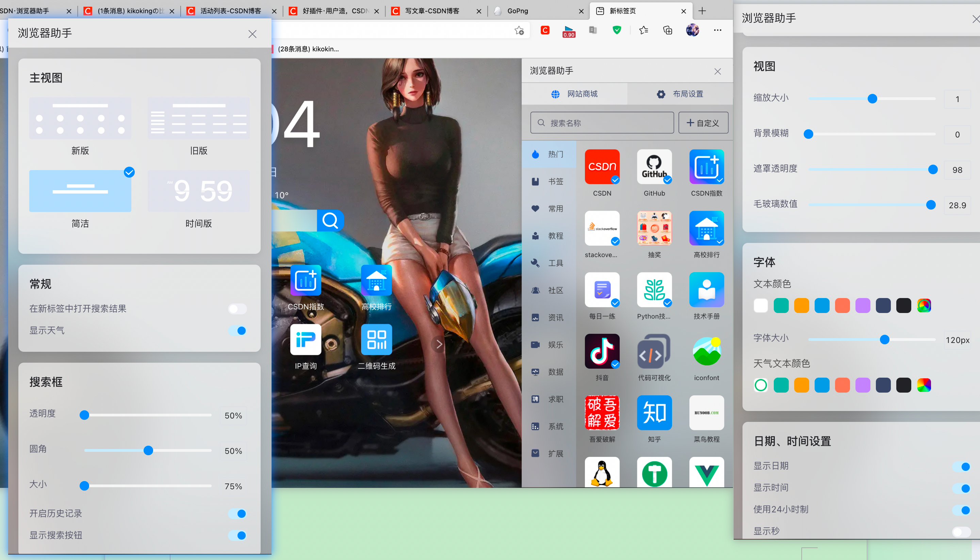The height and width of the screenshot is (560, 980).
Task: Click the blue search magnifier button
Action: (330, 220)
